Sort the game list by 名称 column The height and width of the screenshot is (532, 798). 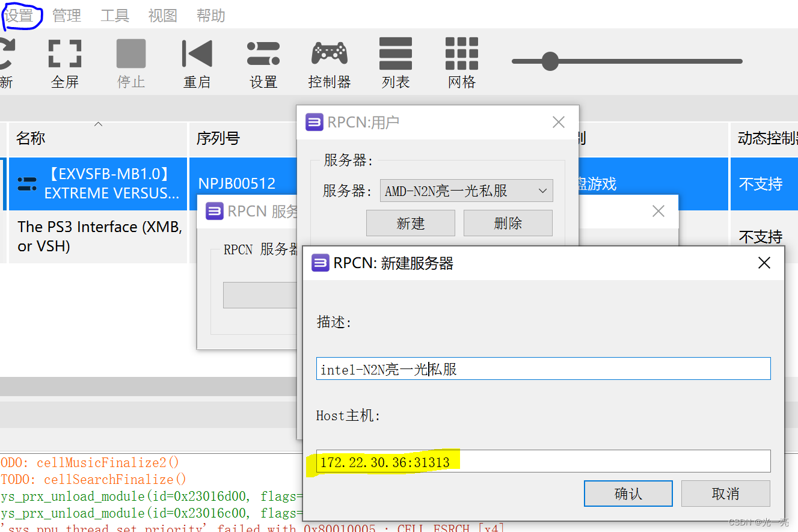click(98, 138)
